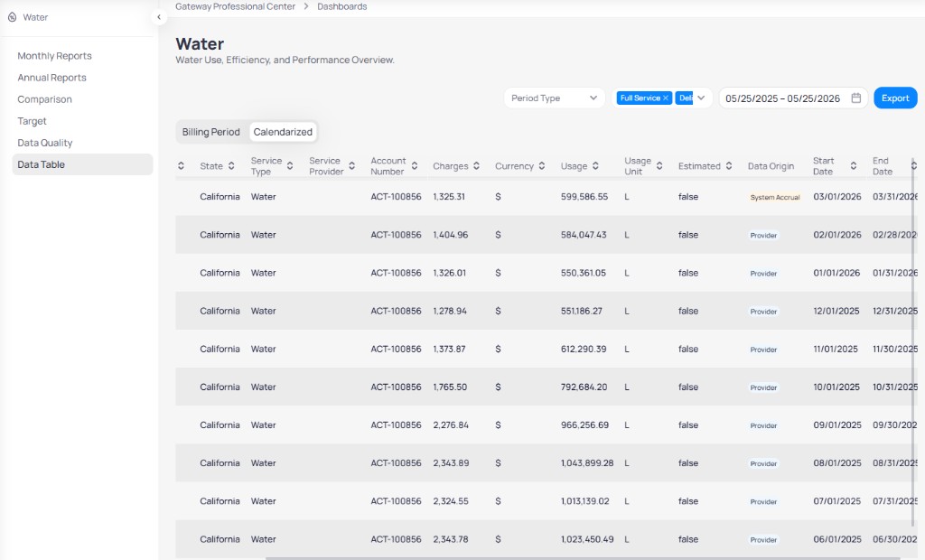Click the Water droplet icon in sidebar header

12,17
